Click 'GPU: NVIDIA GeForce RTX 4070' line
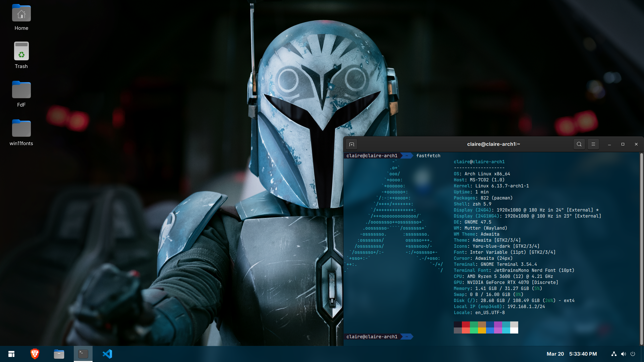The height and width of the screenshot is (362, 644). (x=506, y=283)
